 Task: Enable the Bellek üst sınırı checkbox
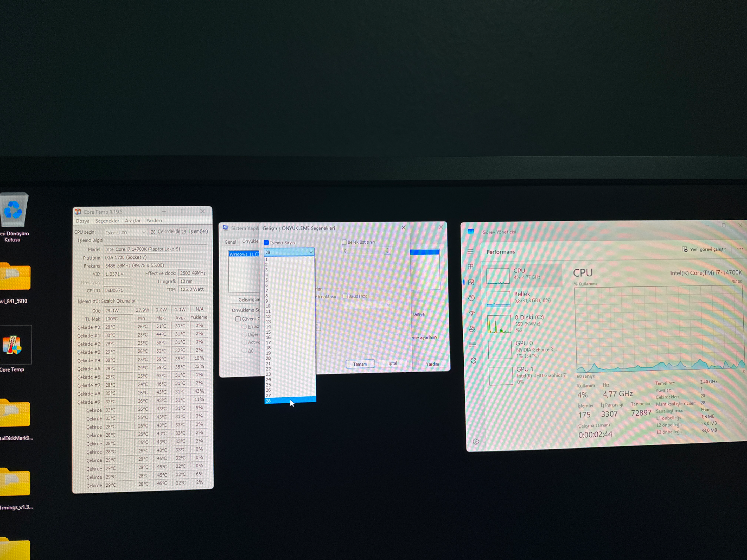[x=344, y=242]
